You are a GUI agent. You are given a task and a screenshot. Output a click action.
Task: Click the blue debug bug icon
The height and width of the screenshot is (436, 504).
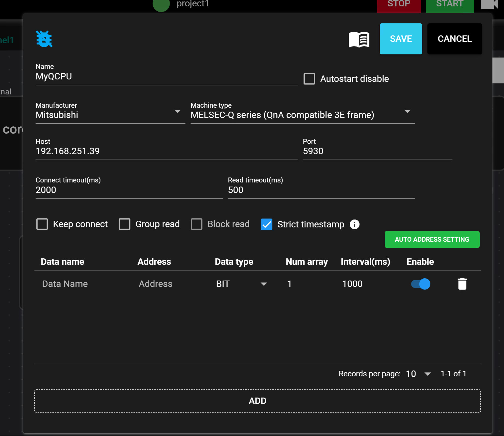click(x=44, y=39)
